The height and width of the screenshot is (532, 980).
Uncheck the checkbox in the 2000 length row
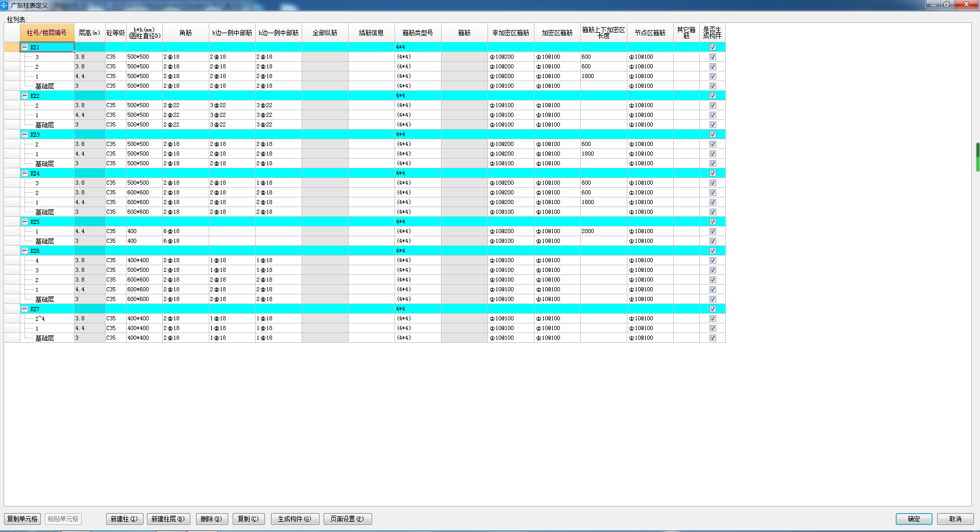tap(713, 231)
